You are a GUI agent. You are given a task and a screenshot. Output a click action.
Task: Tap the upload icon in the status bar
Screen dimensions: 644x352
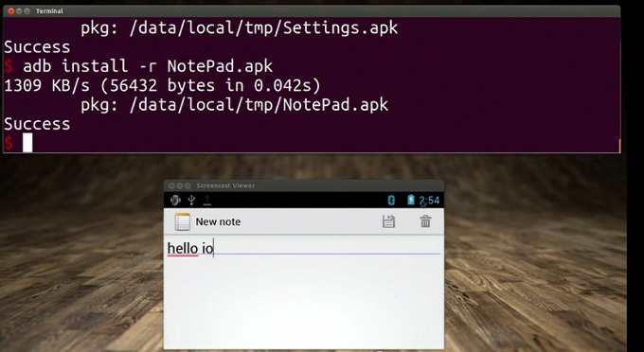click(x=207, y=201)
